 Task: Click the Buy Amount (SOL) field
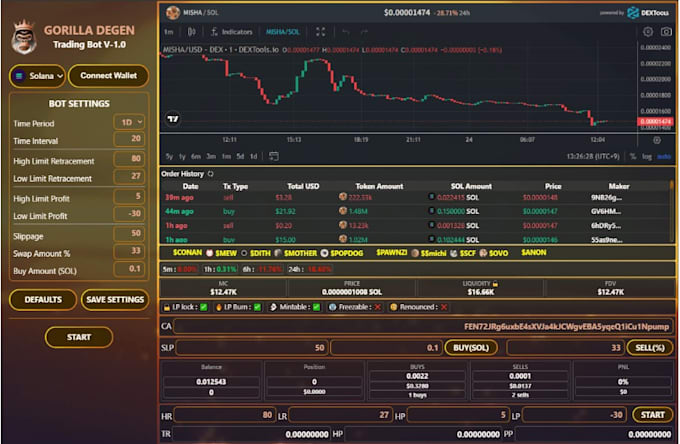pos(129,269)
